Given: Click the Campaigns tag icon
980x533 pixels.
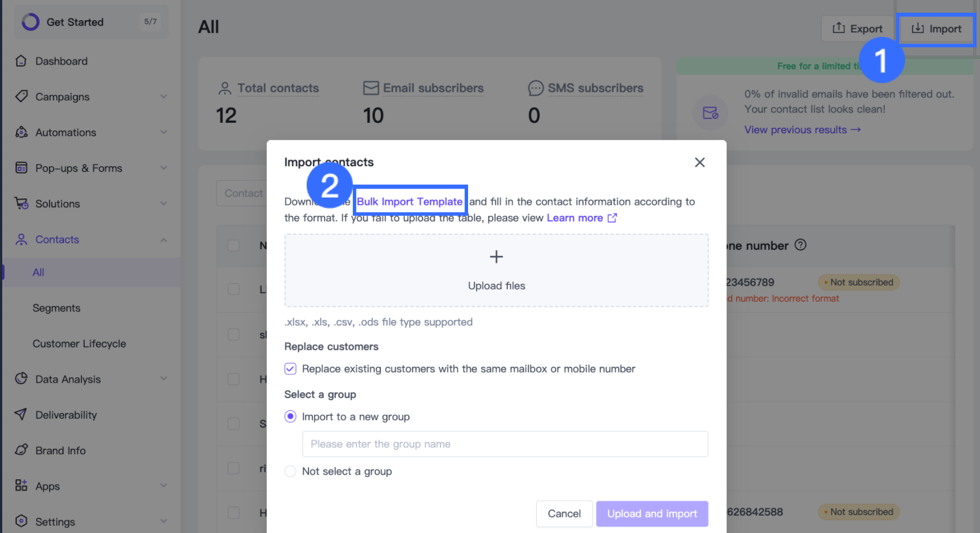Looking at the screenshot, I should [21, 96].
